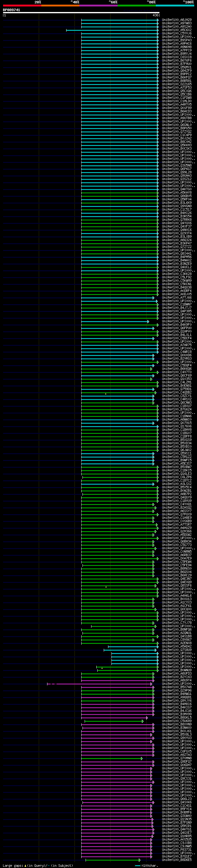This screenshot has height=868, width=197.
Task: Select the UniRef100_B2YI43 label
Action: click(177, 677)
